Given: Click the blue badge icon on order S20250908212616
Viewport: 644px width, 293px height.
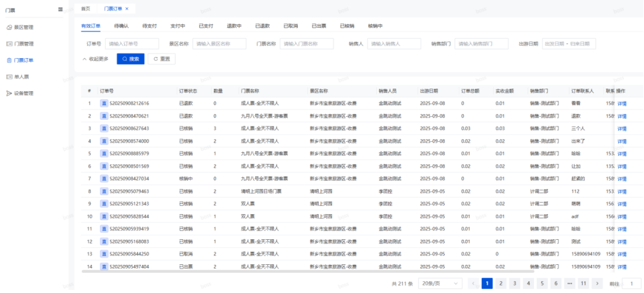Looking at the screenshot, I should pos(104,103).
